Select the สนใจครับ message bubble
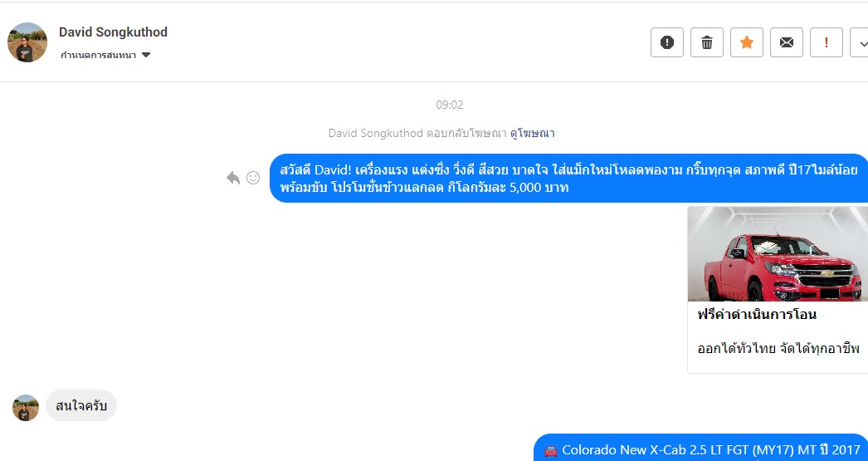The width and height of the screenshot is (868, 461). click(81, 405)
